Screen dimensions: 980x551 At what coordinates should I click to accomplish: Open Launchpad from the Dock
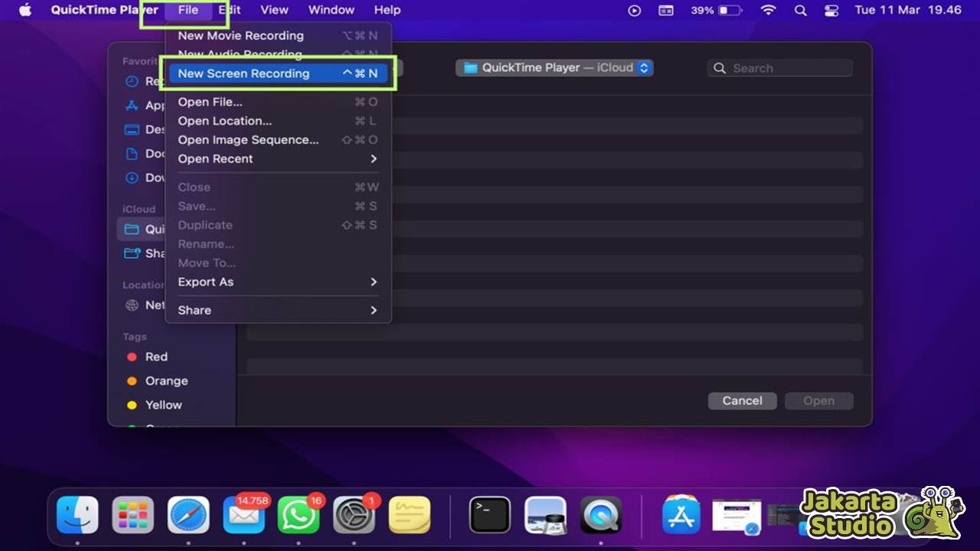[132, 514]
